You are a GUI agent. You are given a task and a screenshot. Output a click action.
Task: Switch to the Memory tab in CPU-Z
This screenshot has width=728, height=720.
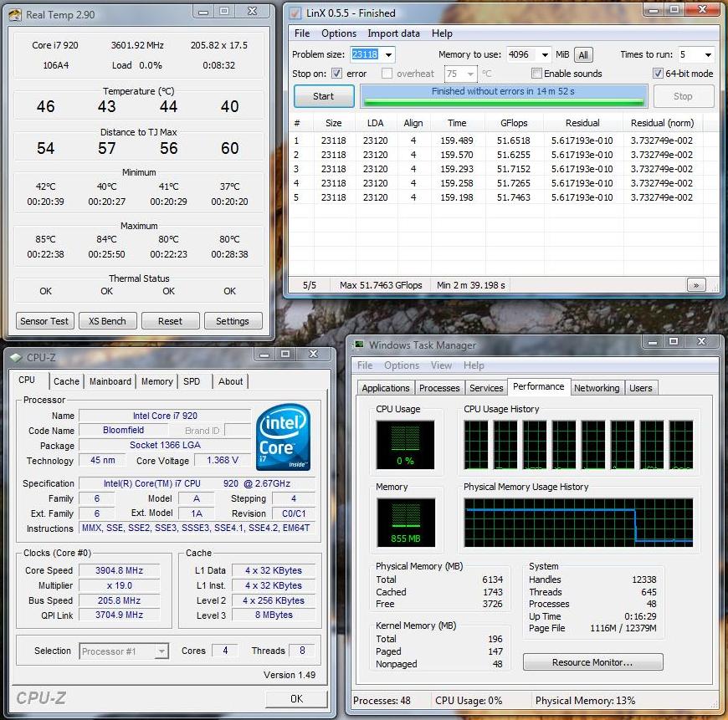pyautogui.click(x=157, y=381)
